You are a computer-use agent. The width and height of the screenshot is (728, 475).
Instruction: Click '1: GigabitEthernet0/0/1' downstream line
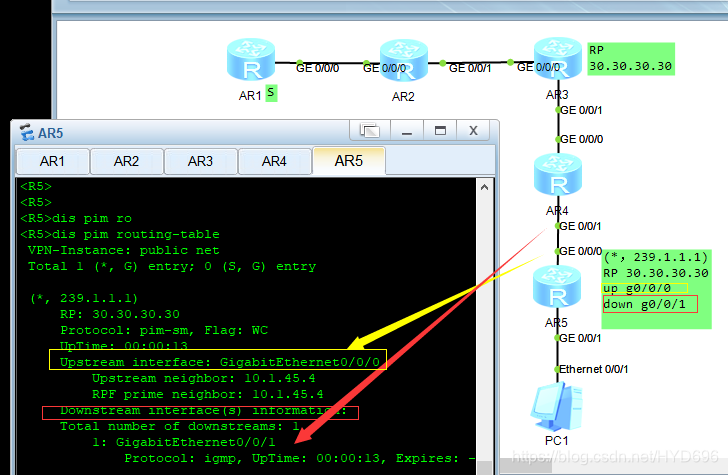click(x=184, y=442)
